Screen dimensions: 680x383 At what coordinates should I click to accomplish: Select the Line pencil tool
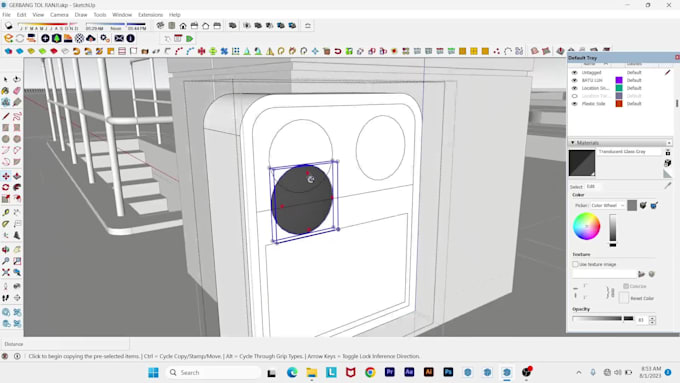(6, 116)
